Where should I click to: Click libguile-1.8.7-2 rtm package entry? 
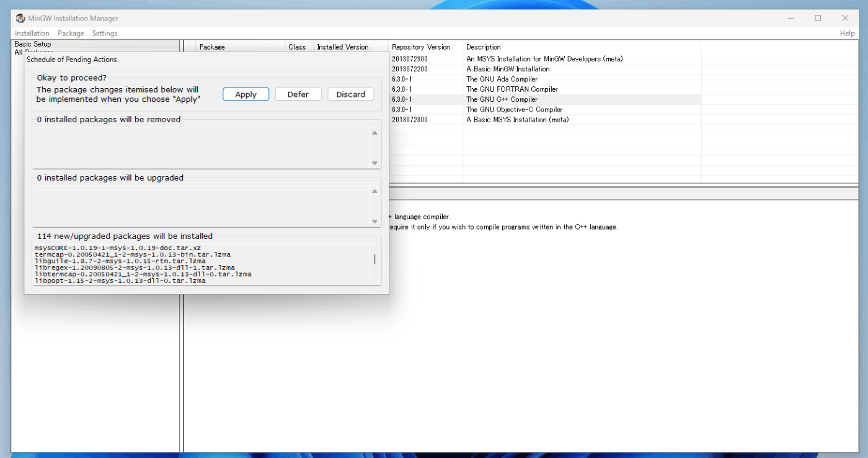(120, 261)
